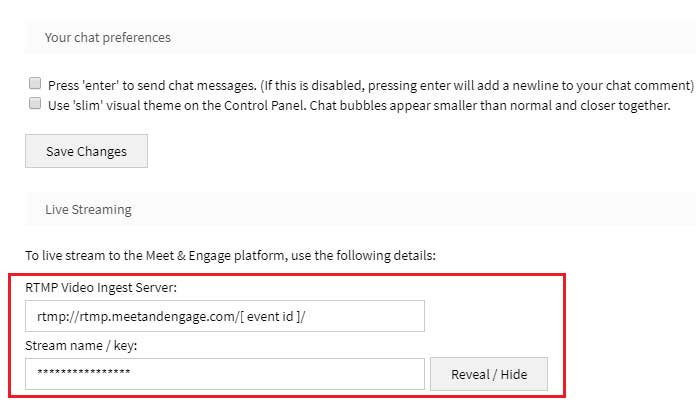Viewport: 696px width, 402px height.
Task: Click the masked asterisks in stream key
Action: pos(84,372)
